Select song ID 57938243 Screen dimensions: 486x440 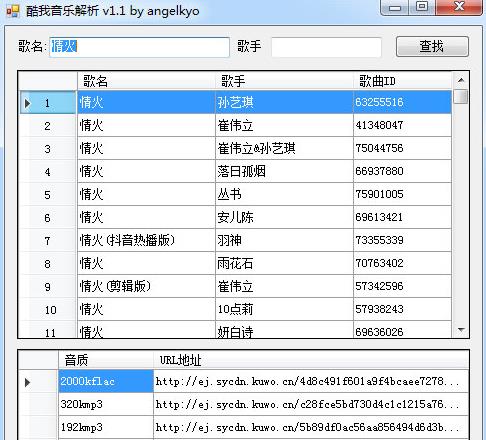click(403, 309)
